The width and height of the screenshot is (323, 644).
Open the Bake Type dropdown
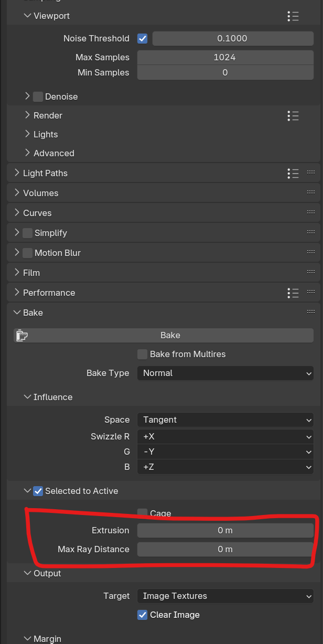pyautogui.click(x=225, y=373)
